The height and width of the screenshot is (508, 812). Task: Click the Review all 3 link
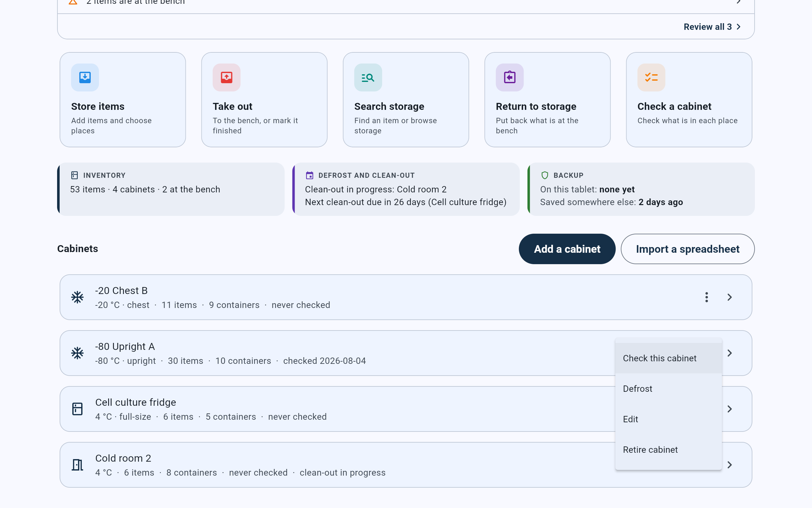pyautogui.click(x=712, y=27)
